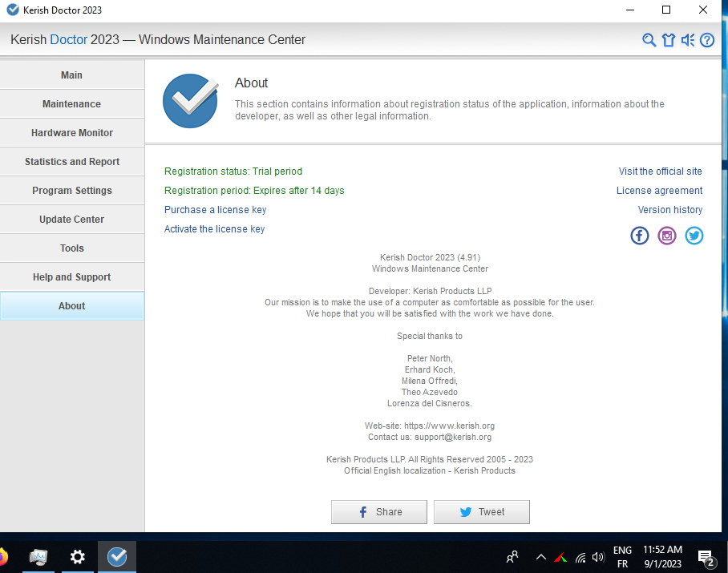Open the Tools section

click(x=72, y=248)
